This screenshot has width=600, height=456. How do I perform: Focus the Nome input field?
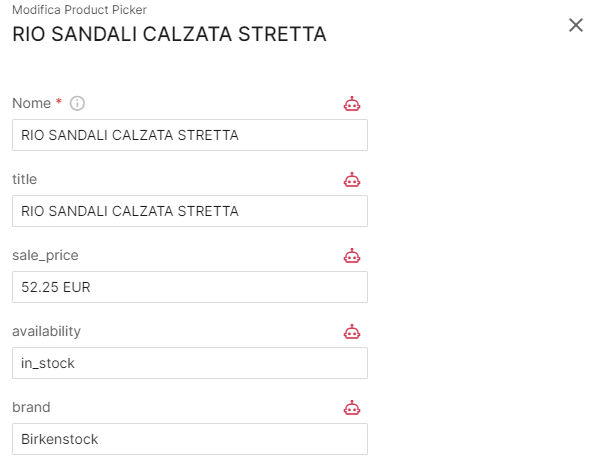click(190, 135)
